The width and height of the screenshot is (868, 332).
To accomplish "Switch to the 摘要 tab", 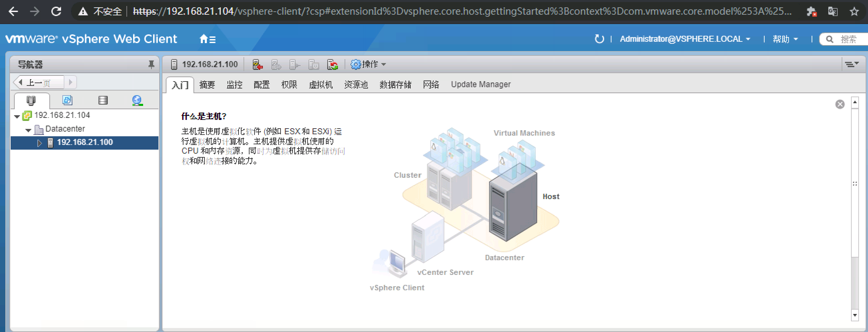I will pyautogui.click(x=207, y=85).
